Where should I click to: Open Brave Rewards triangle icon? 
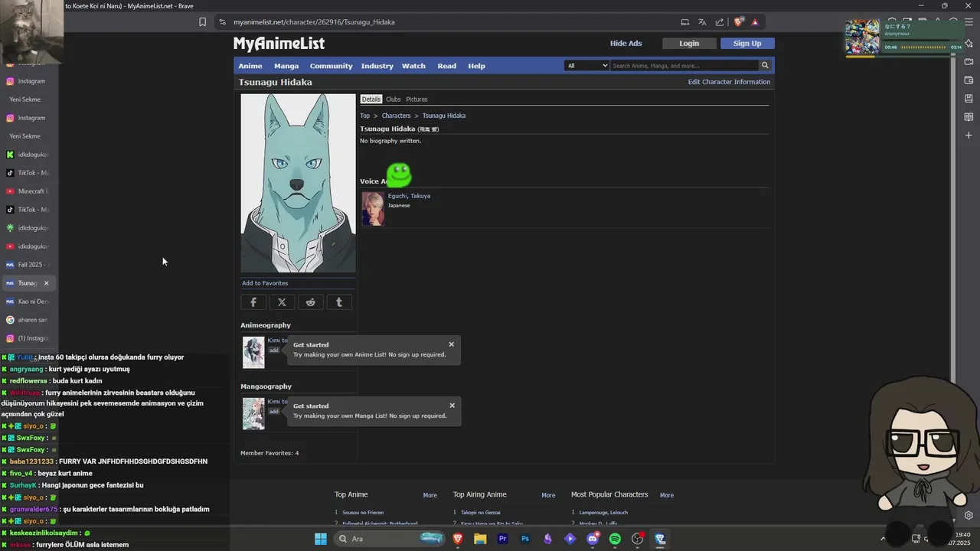[x=755, y=22]
